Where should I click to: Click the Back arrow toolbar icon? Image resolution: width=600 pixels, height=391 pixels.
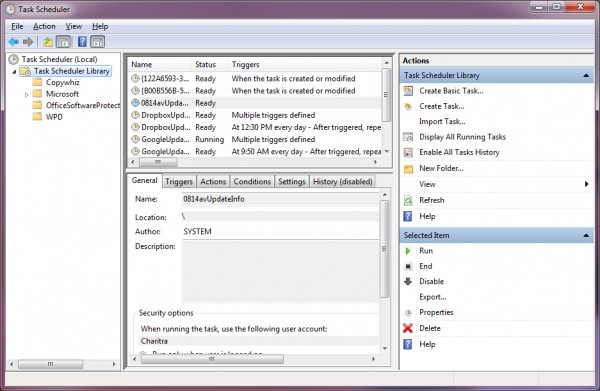[13, 42]
